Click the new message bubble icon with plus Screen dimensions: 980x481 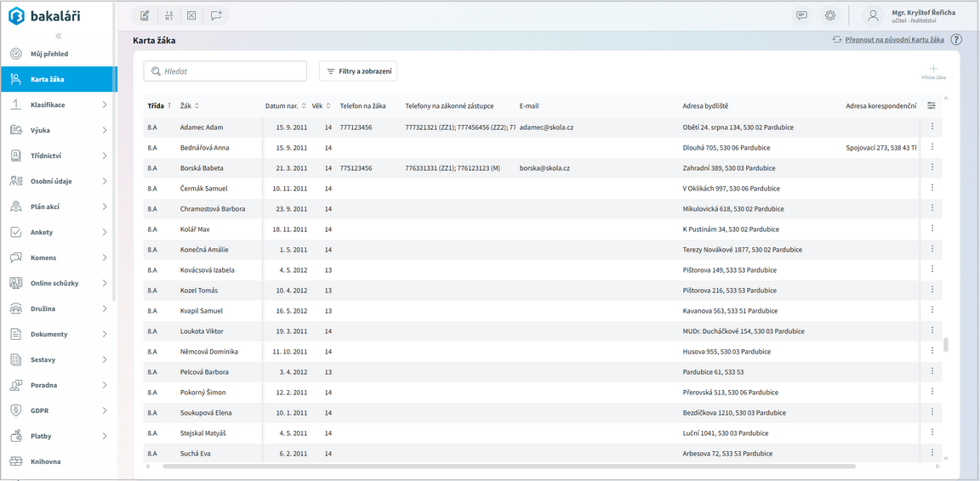[216, 15]
